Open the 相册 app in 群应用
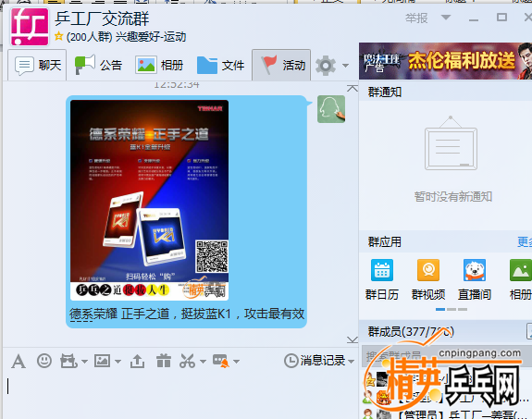 [x=521, y=279]
